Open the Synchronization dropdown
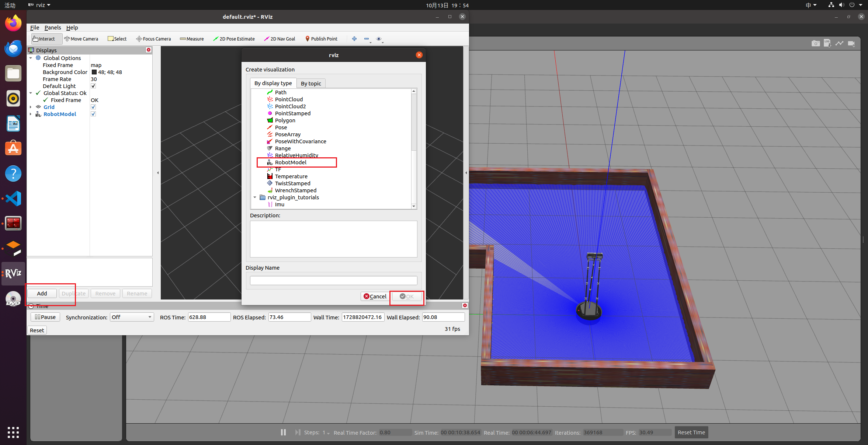868x445 pixels. coord(132,317)
